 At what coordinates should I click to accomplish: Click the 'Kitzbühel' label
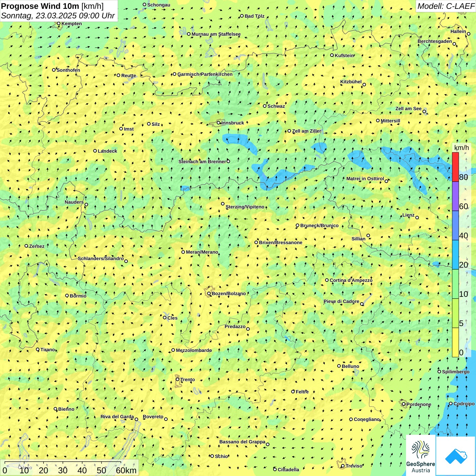351,82
